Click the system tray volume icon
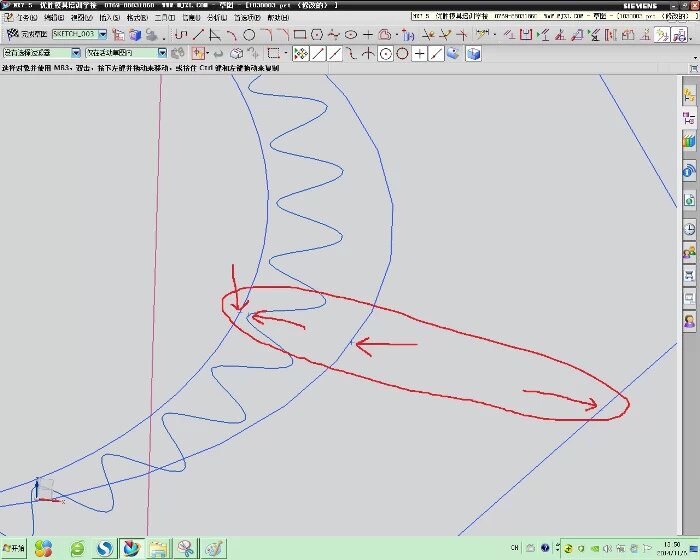Viewport: 700px width, 560px height. click(607, 548)
